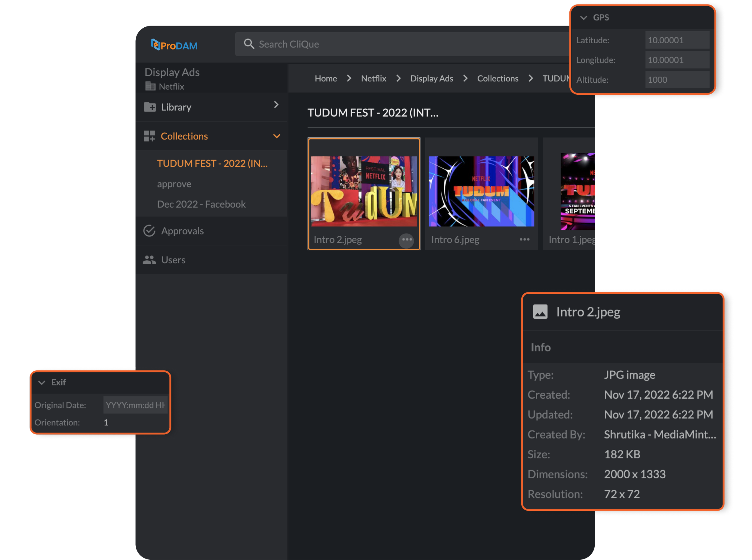752x560 pixels.
Task: Select the Intro 6.jpeg thumbnail
Action: (x=481, y=191)
